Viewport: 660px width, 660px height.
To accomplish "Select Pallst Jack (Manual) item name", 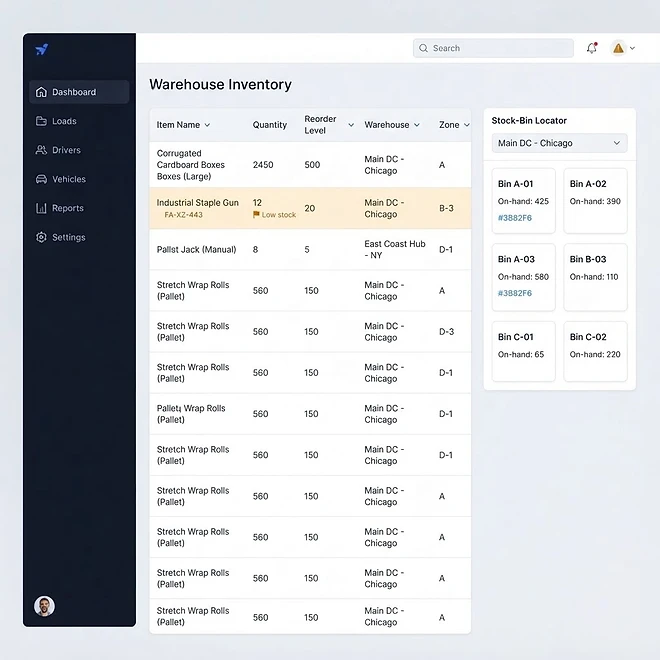I will [196, 250].
